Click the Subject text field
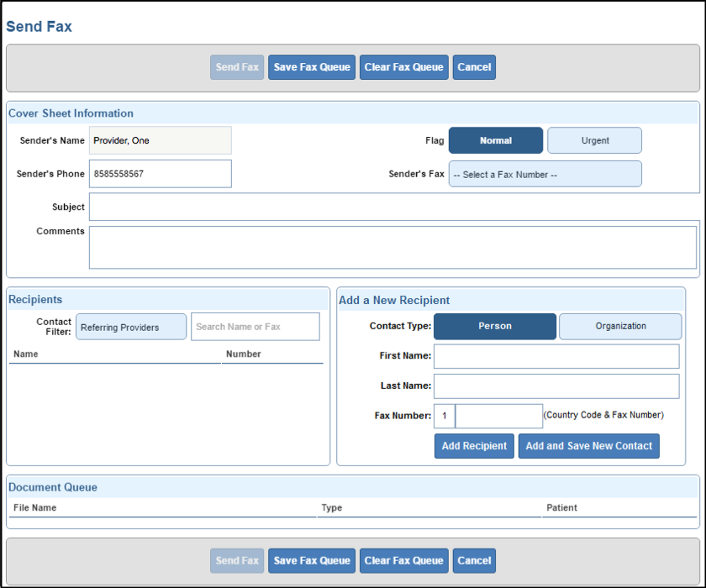This screenshot has height=588, width=706. (394, 207)
